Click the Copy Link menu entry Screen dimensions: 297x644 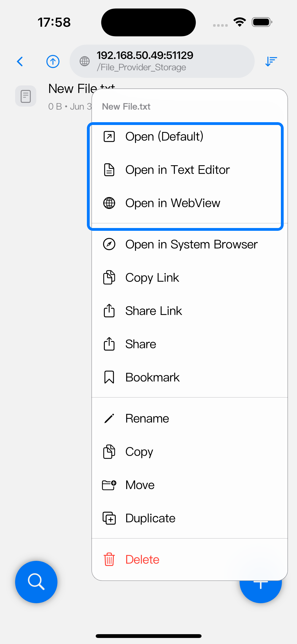coord(189,278)
